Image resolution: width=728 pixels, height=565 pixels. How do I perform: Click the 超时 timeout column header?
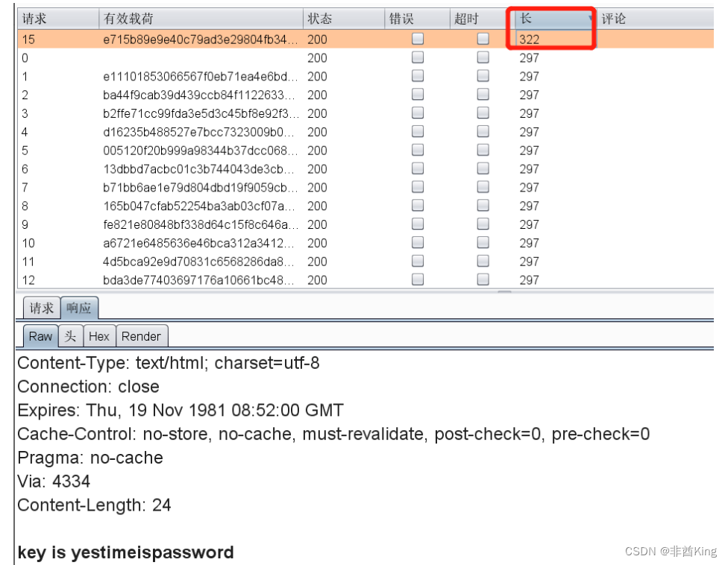482,19
